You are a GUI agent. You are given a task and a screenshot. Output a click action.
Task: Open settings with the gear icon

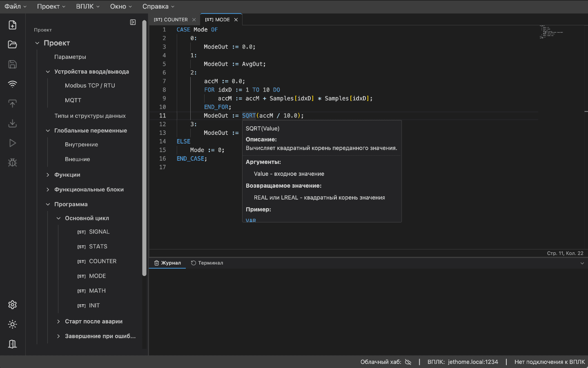pos(13,305)
